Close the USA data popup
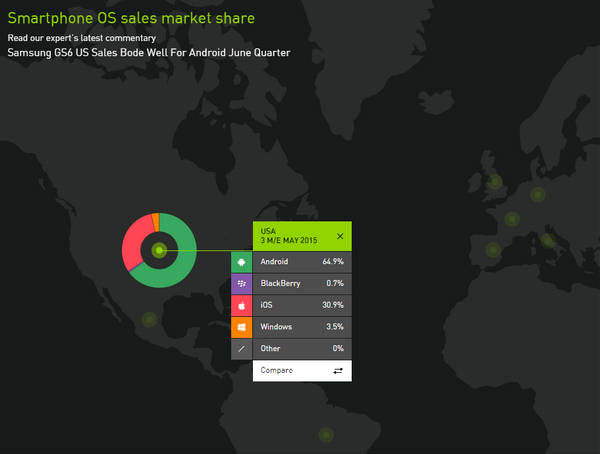This screenshot has width=600, height=454. (340, 236)
